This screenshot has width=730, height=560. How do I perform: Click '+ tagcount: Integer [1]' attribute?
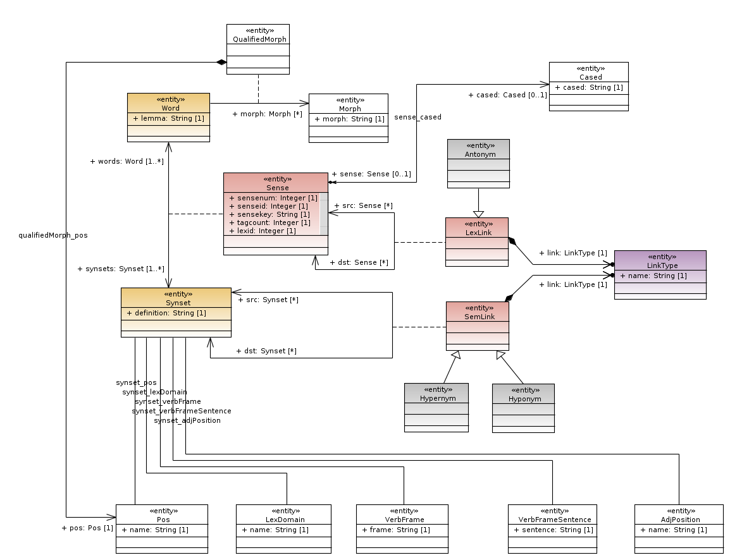[x=269, y=222]
